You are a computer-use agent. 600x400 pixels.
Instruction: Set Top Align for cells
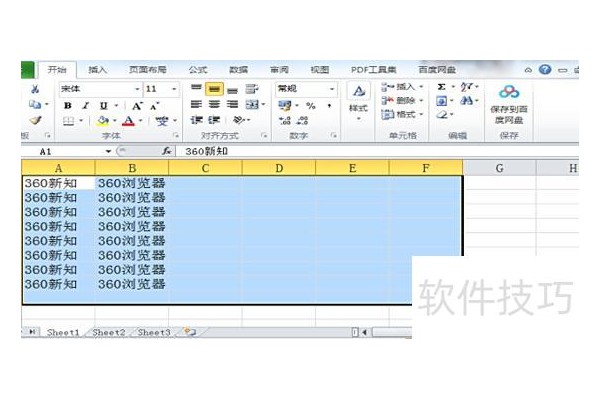pyautogui.click(x=196, y=89)
